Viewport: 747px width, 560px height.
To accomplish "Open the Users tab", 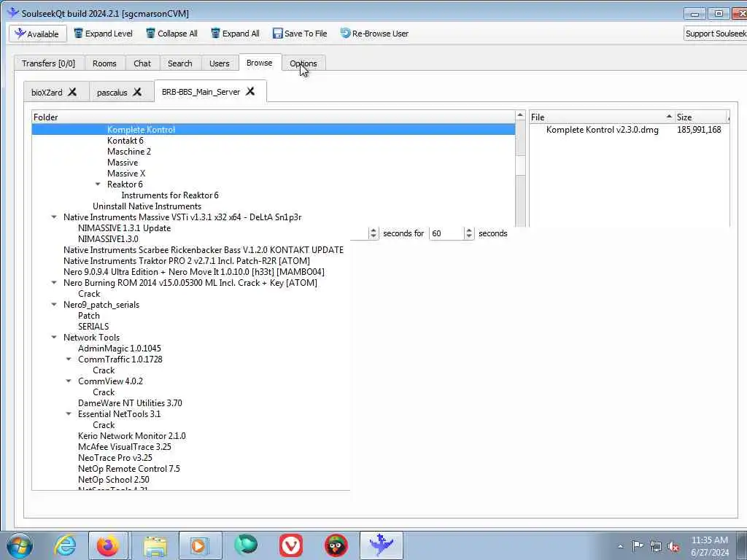I will (x=219, y=63).
